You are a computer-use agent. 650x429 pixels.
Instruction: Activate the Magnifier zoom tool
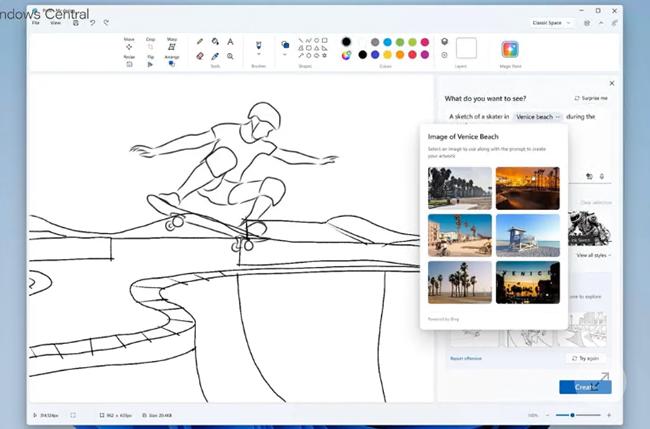(x=230, y=56)
